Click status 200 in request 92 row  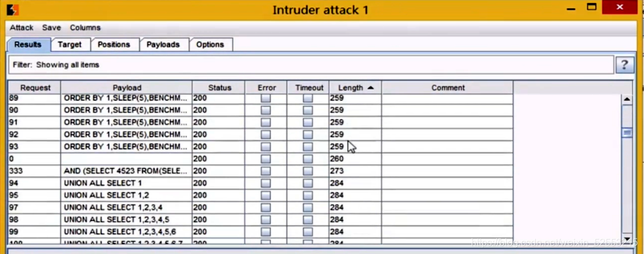(x=200, y=134)
